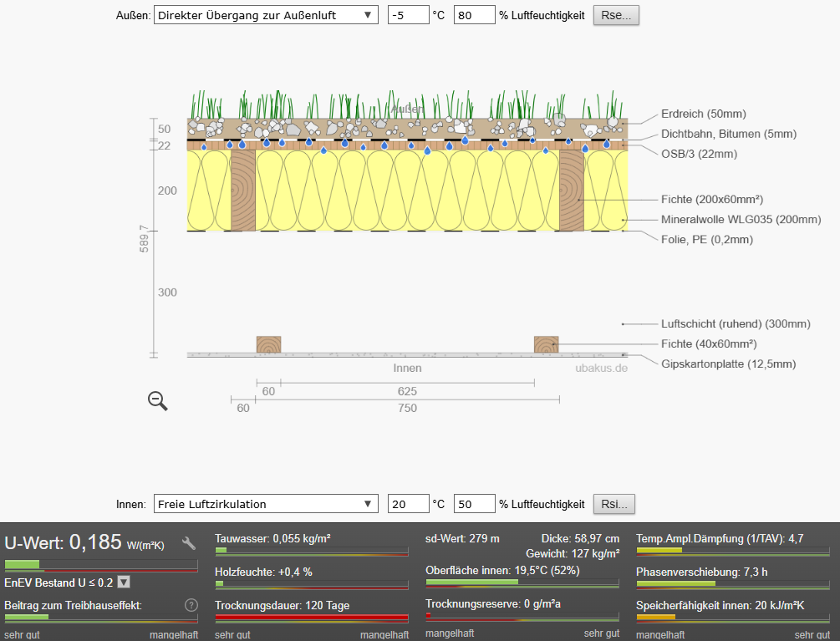
Task: Click the Rse... button
Action: point(616,15)
